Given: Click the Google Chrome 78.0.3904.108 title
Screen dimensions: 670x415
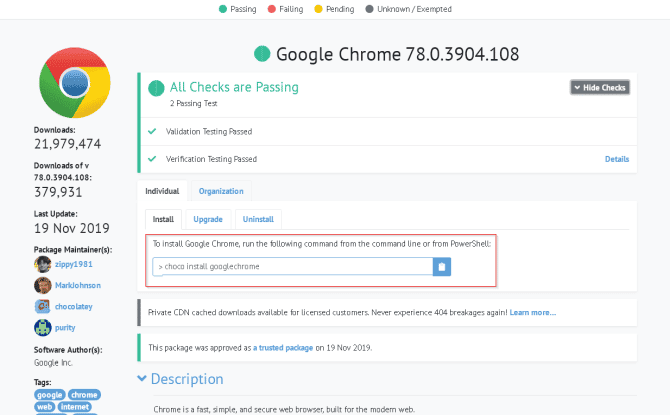Looking at the screenshot, I should (397, 54).
